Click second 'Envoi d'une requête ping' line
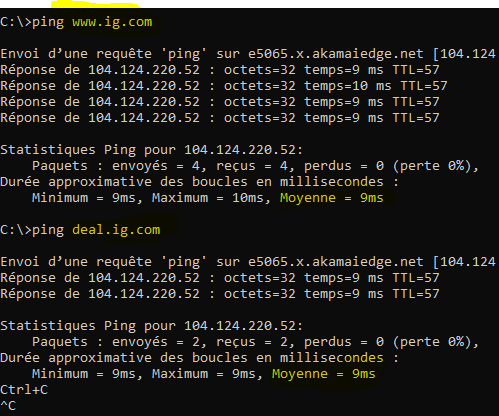Image resolution: width=499 pixels, height=416 pixels. (248, 262)
